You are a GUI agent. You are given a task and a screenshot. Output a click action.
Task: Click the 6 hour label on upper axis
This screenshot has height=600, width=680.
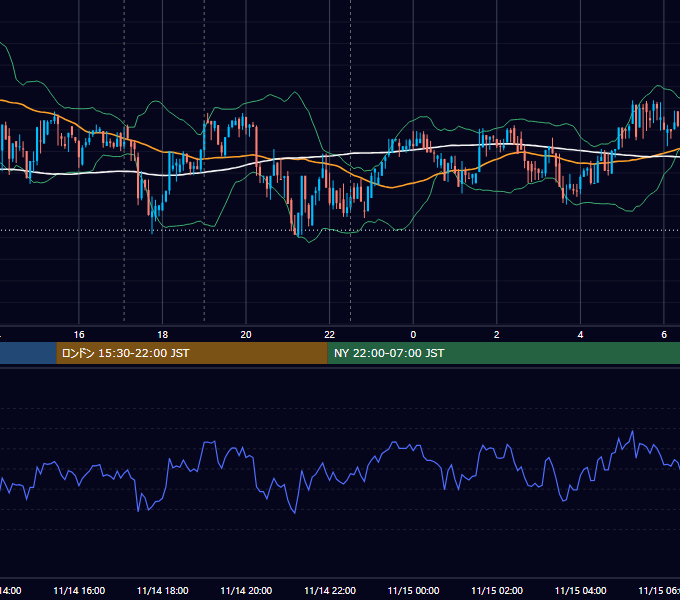point(664,335)
